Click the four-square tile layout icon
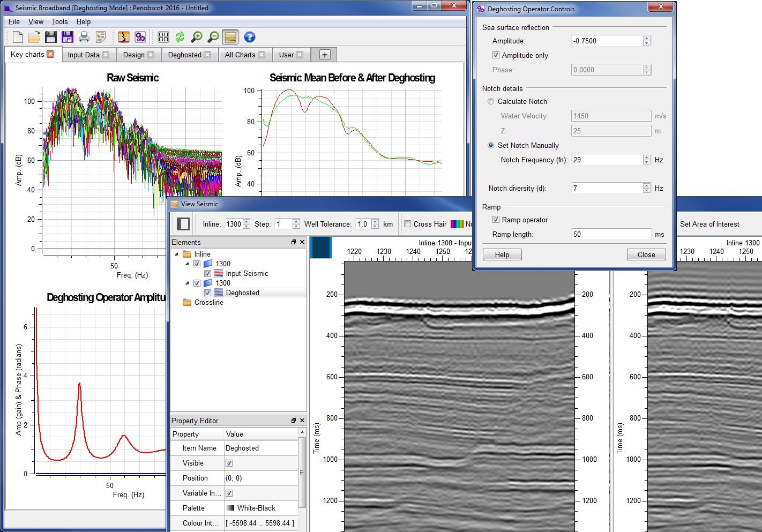Screen dimensions: 762x532 tap(163, 37)
